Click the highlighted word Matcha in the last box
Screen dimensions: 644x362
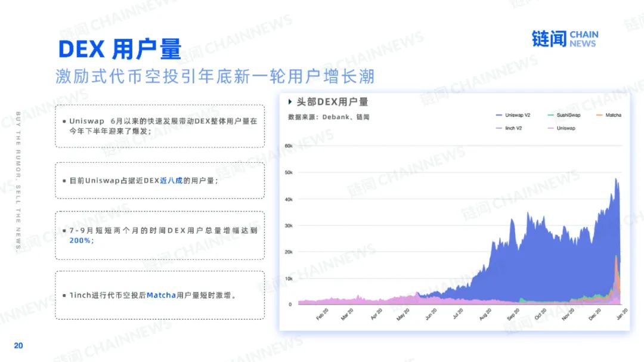tap(161, 295)
